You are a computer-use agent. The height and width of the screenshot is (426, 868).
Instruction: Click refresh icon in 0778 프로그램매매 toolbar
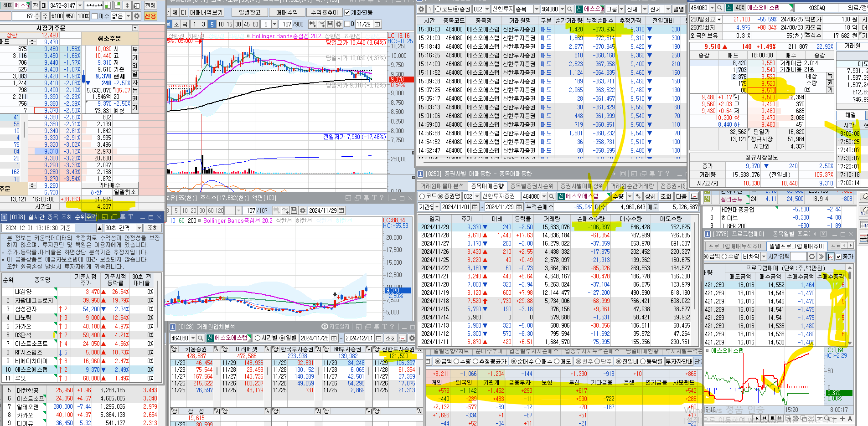point(811,257)
